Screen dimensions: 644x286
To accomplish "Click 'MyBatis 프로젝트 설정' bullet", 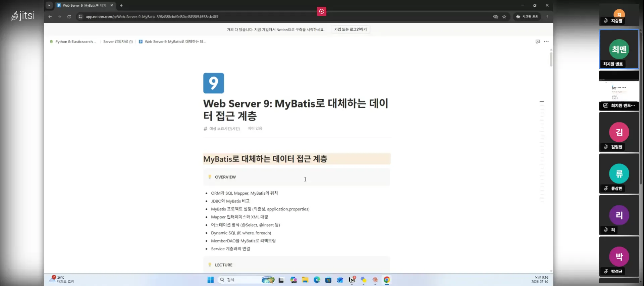I will (x=260, y=209).
